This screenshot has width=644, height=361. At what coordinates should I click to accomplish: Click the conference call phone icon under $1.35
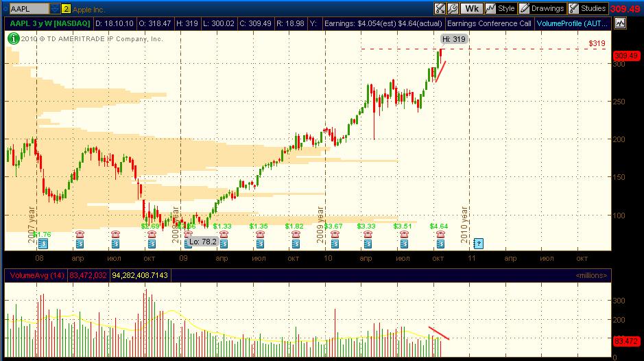click(260, 234)
